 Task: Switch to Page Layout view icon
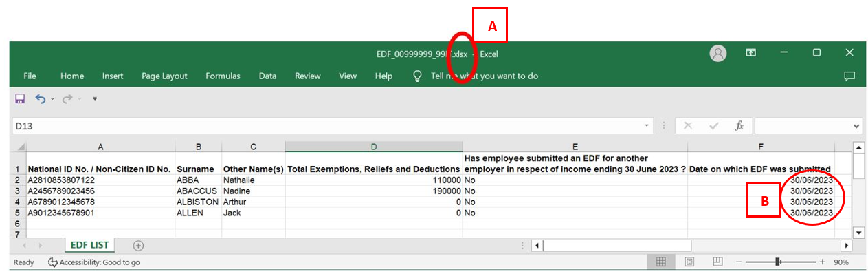click(689, 262)
